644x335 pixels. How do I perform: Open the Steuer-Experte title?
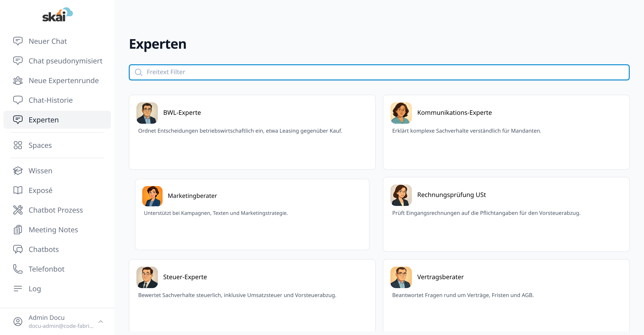[185, 277]
